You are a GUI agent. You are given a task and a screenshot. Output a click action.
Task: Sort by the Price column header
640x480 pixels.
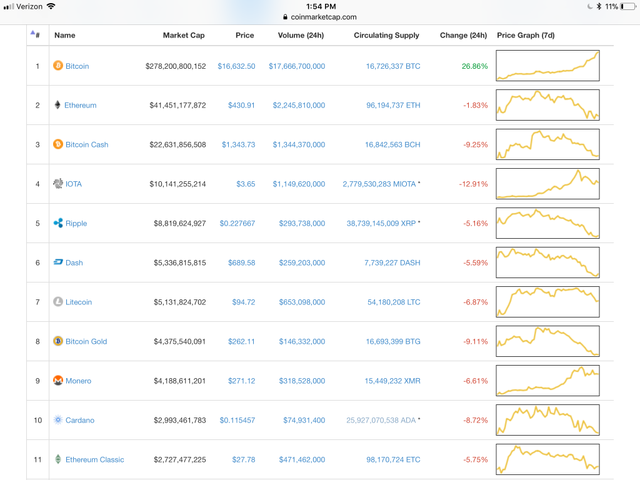click(x=244, y=35)
